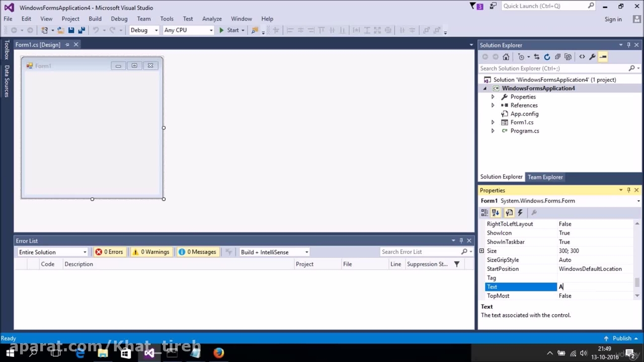644x362 pixels.
Task: Click the View Code icon in Solution Explorer
Action: coord(582,57)
